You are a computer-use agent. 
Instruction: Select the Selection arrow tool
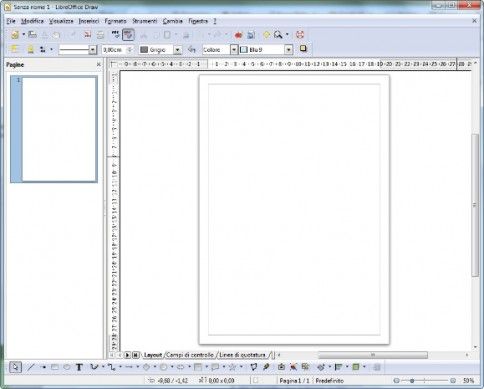tap(15, 367)
